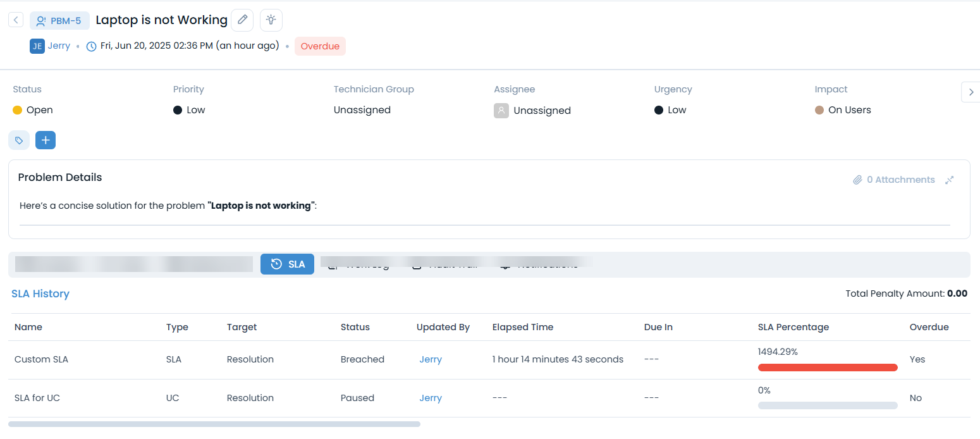Screen dimensions: 980x439
Task: Open the Urgency dropdown showing Low
Action: (677, 110)
